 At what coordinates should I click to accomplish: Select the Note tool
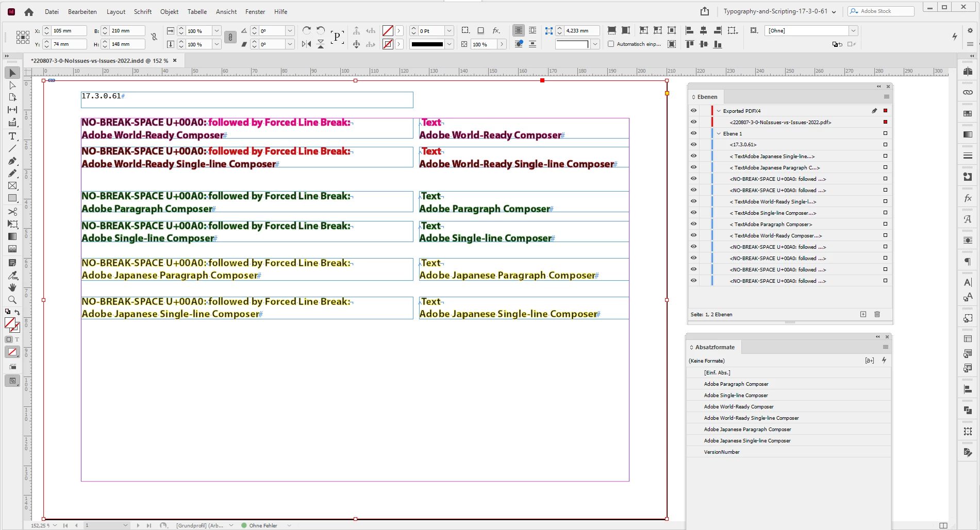pos(12,263)
